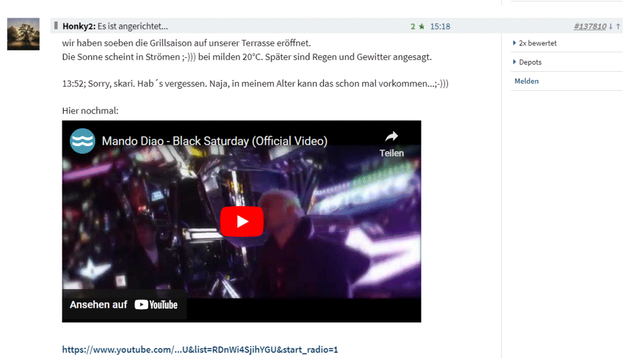Viewport: 630px width, 364px height.
Task: Open the YouTube channel logo icon
Action: point(83,141)
